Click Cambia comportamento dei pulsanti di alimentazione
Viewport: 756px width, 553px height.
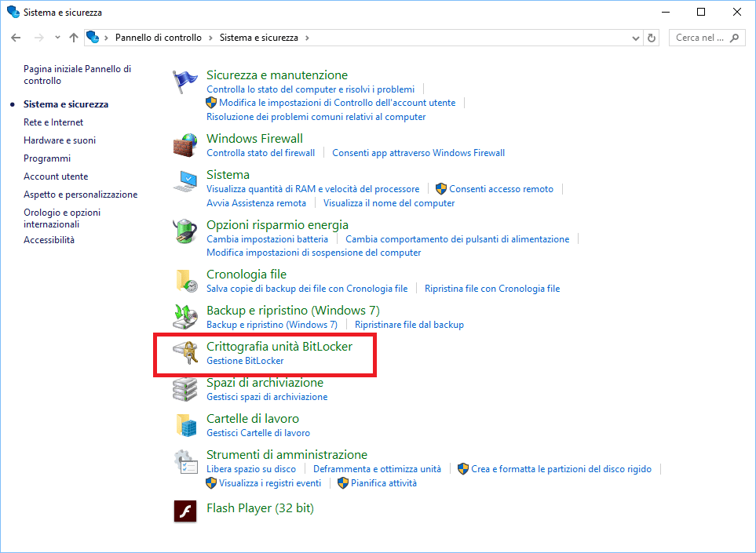pos(457,239)
